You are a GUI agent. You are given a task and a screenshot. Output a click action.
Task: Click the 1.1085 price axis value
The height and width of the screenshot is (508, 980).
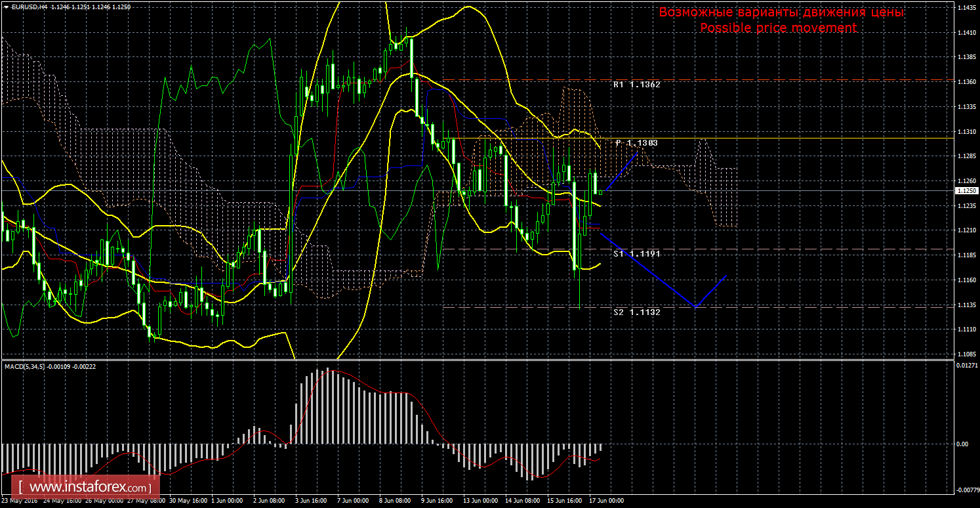(x=966, y=354)
